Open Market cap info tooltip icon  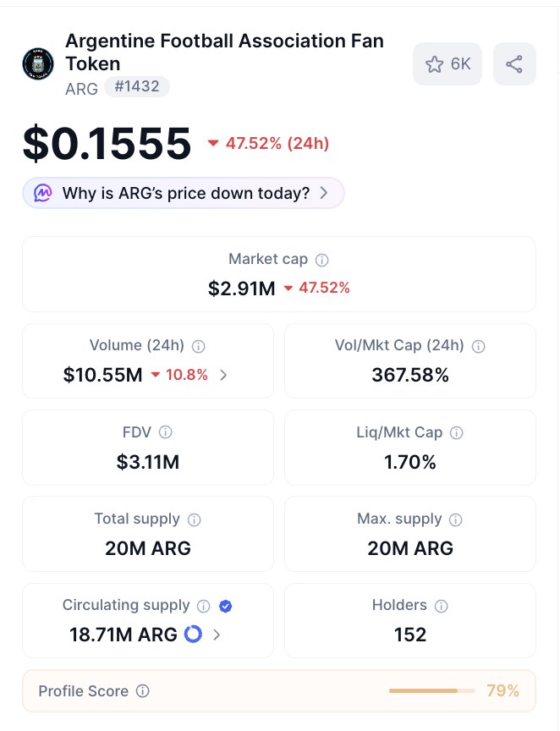321,260
